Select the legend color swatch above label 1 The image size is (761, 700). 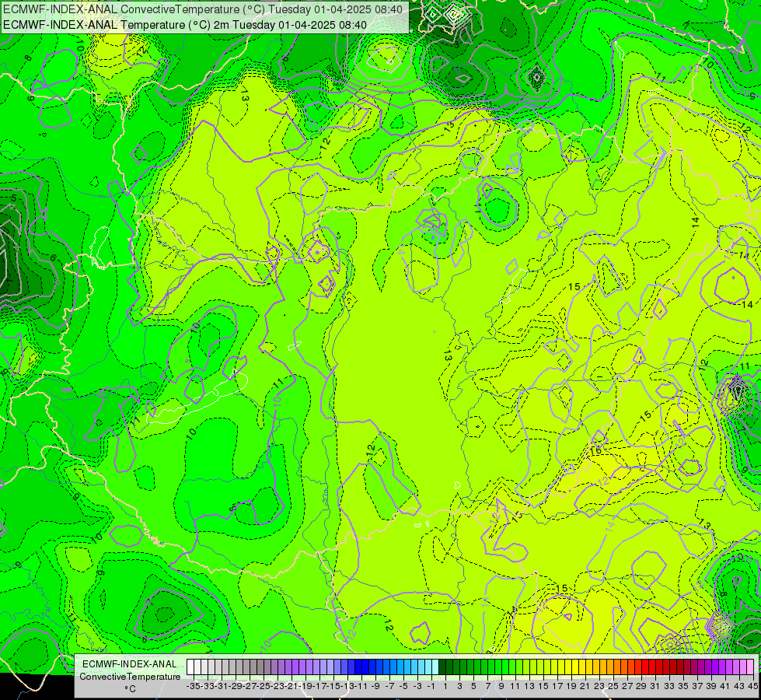[x=442, y=667]
